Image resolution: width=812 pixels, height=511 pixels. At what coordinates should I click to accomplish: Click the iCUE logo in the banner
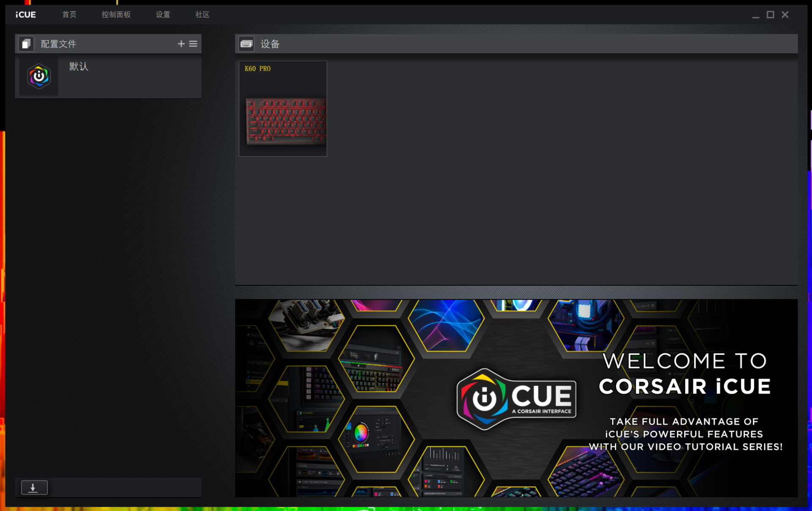[516, 399]
